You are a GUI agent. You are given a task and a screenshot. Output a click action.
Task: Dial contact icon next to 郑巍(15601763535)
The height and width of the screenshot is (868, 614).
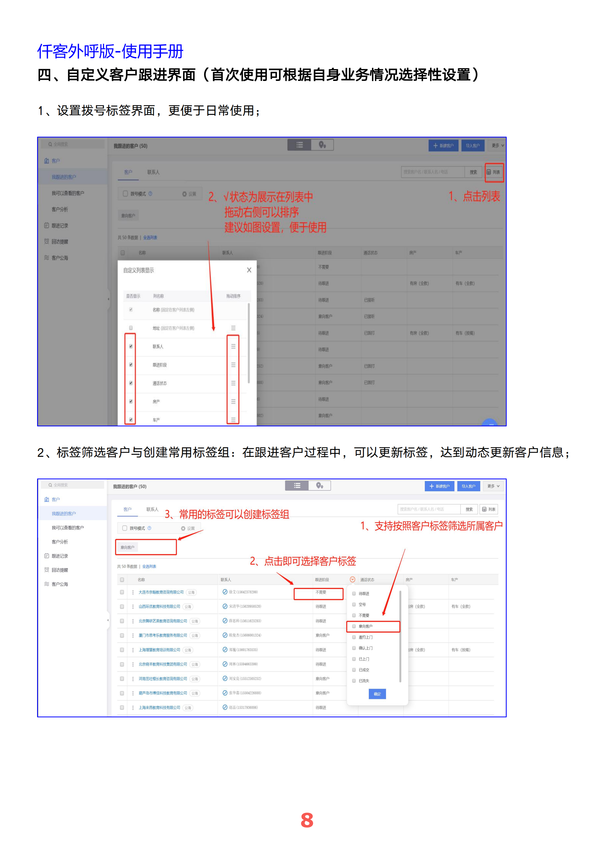[x=225, y=650]
